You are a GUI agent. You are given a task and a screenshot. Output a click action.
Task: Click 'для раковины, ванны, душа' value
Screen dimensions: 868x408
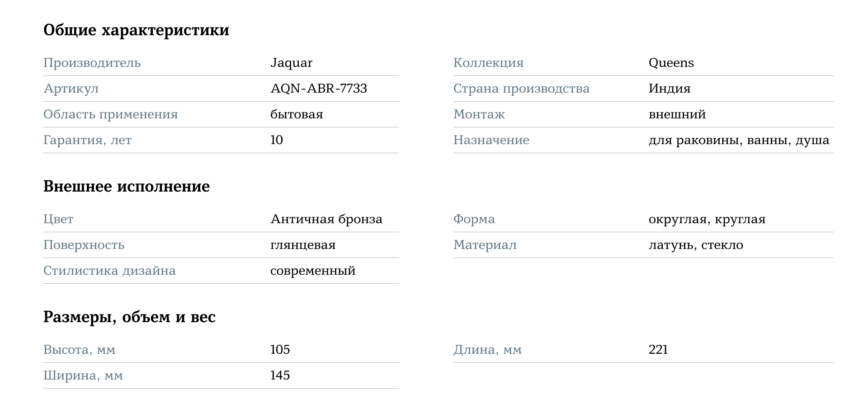click(x=739, y=140)
